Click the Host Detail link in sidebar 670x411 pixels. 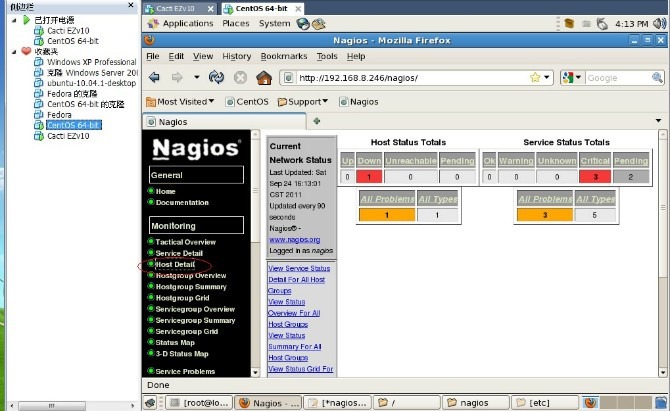[x=175, y=264]
